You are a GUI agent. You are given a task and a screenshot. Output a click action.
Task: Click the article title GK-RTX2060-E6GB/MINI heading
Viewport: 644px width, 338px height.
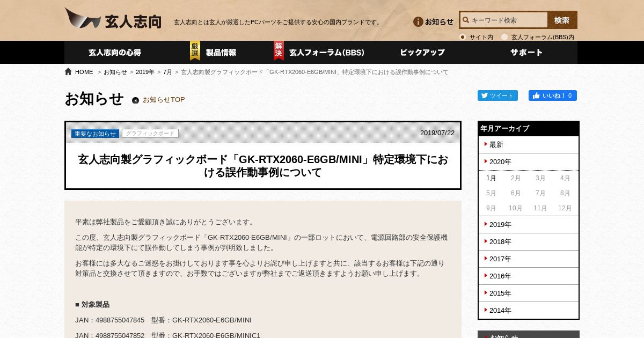point(263,166)
